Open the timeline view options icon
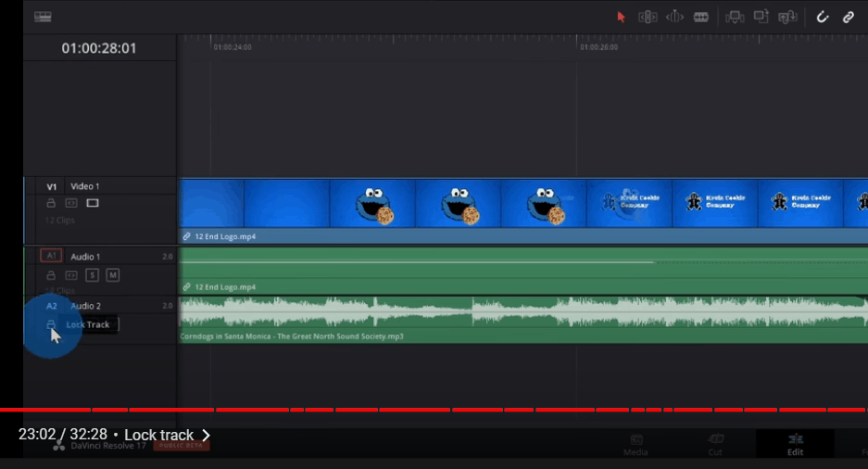This screenshot has height=469, width=868. [43, 17]
